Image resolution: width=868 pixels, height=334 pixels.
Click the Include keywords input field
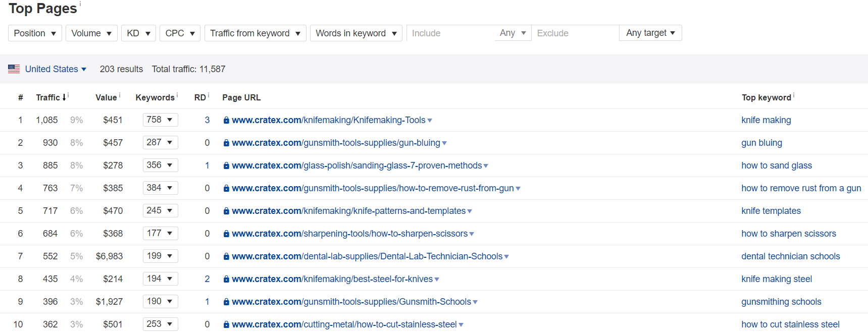(x=450, y=33)
